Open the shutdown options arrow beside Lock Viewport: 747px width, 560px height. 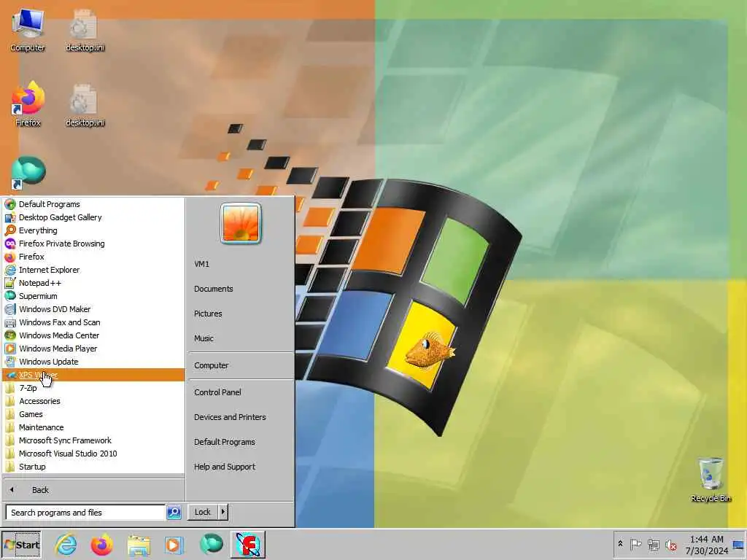[223, 512]
